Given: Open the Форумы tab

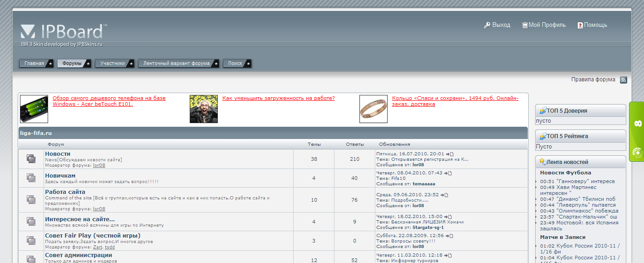Looking at the screenshot, I should 72,64.
